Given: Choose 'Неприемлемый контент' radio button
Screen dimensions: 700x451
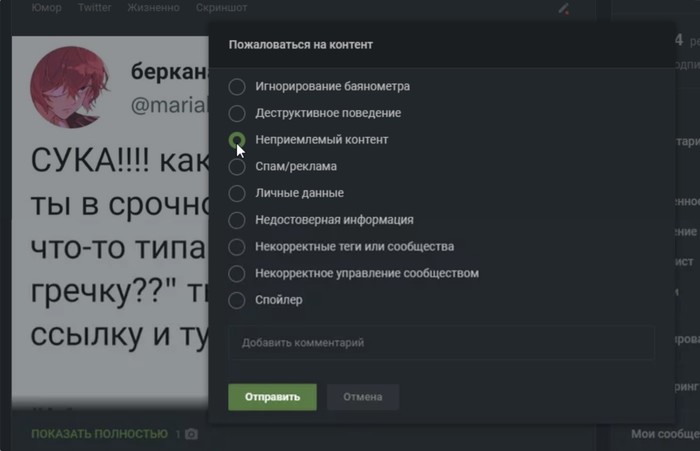Looking at the screenshot, I should [x=237, y=140].
